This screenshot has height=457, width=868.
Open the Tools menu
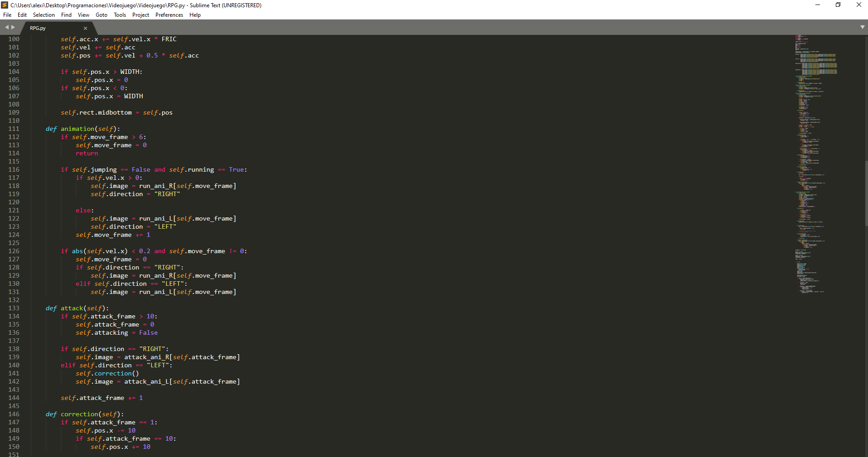119,15
